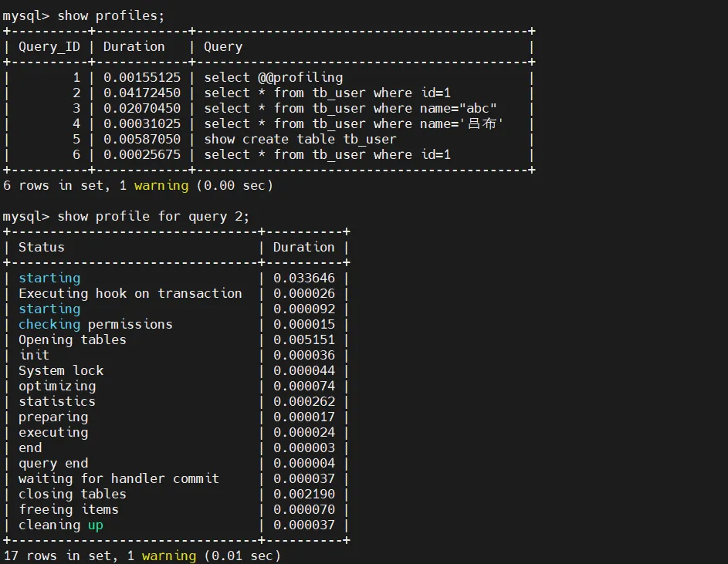728x564 pixels.
Task: Click "waiting for handler commit" status
Action: click(x=119, y=478)
